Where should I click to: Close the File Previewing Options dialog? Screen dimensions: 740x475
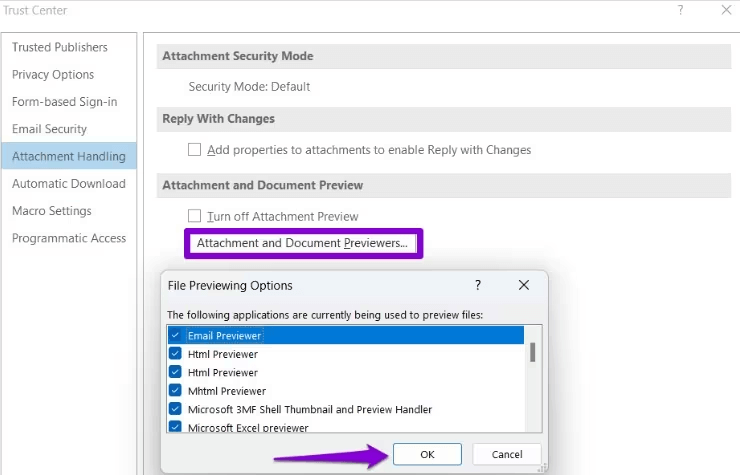pos(523,285)
